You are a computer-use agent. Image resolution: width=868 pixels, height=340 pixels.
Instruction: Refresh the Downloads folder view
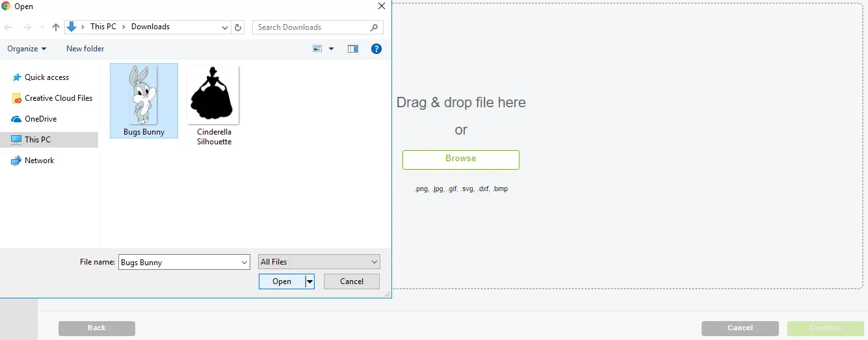(x=238, y=27)
